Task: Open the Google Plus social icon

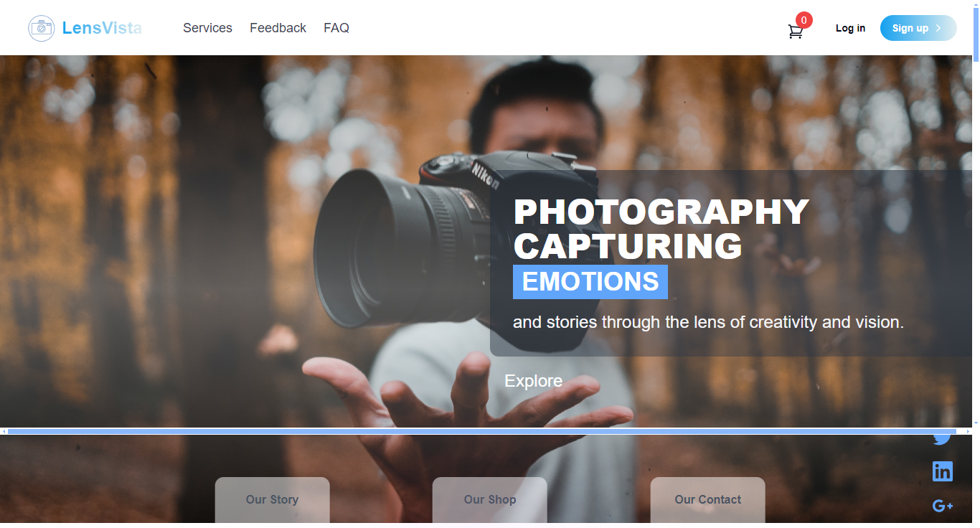Action: click(942, 506)
